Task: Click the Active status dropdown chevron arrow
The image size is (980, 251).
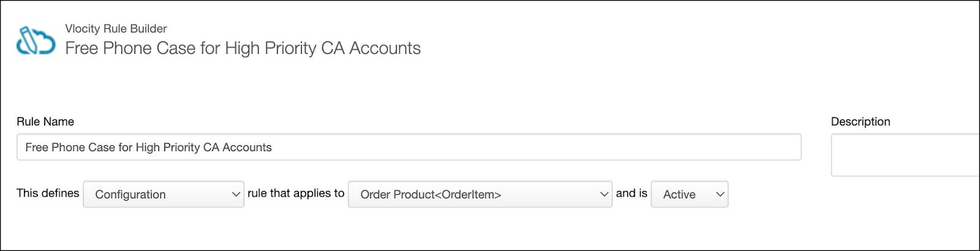Action: 720,195
